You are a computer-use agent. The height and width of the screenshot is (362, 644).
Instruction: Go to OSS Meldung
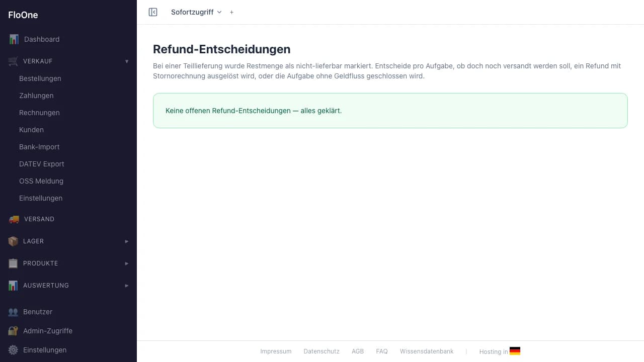41,181
